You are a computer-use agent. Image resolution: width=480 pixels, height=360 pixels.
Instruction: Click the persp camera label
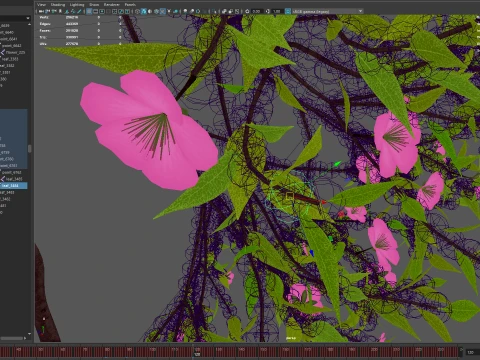point(291,338)
